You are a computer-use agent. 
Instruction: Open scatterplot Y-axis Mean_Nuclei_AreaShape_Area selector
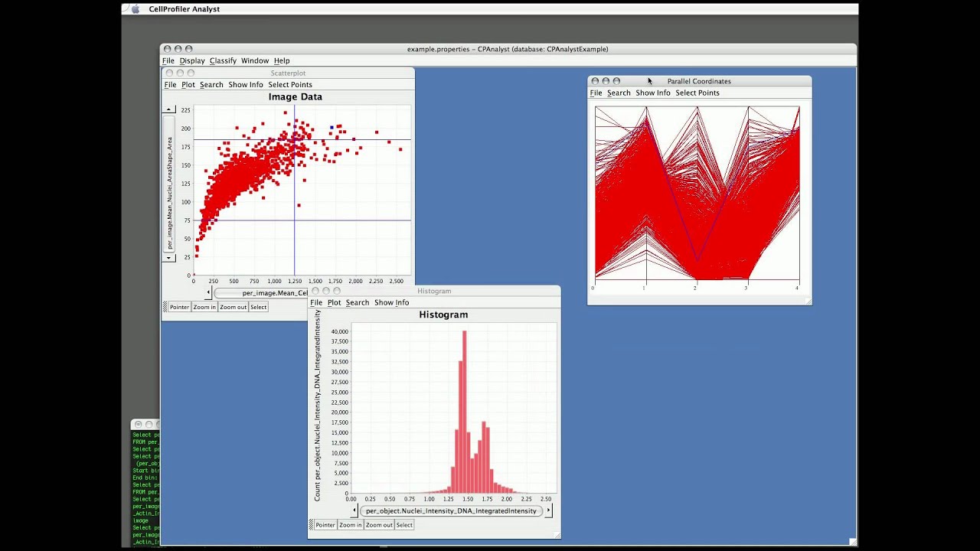pyautogui.click(x=170, y=184)
